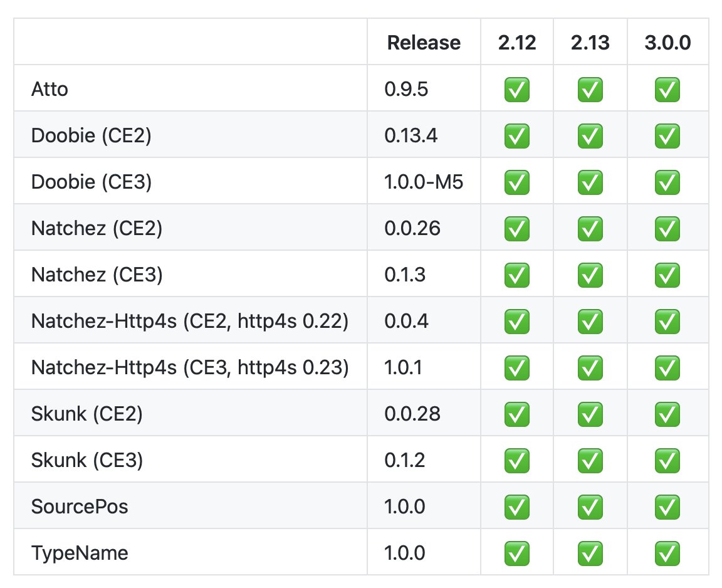The width and height of the screenshot is (722, 588).
Task: Click SourcePos release version 1.0.0
Action: (x=405, y=507)
